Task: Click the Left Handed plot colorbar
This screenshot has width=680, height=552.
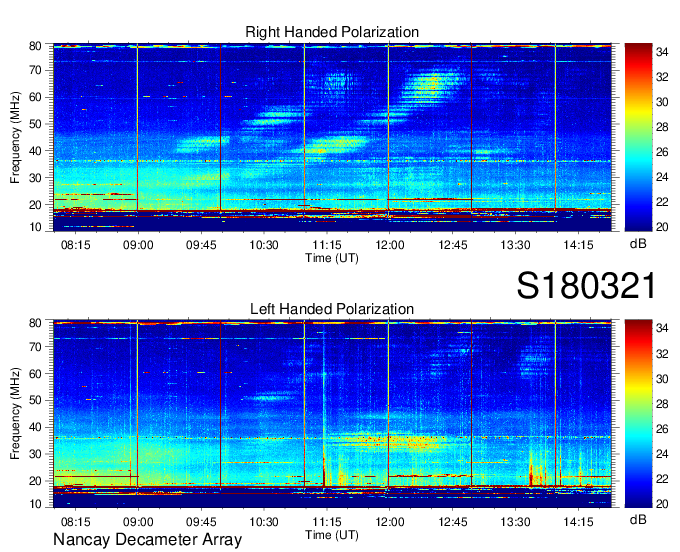Action: (x=638, y=414)
